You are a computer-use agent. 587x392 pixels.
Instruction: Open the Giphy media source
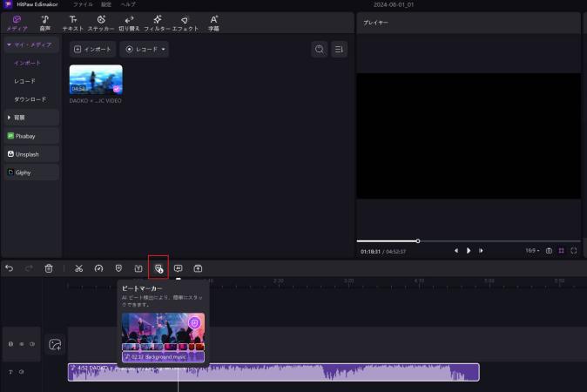(x=31, y=172)
